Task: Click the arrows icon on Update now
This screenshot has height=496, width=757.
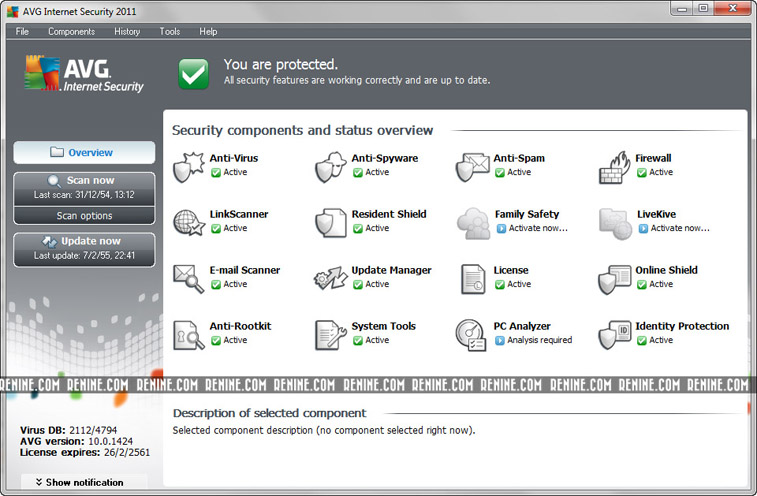Action: pyautogui.click(x=49, y=241)
